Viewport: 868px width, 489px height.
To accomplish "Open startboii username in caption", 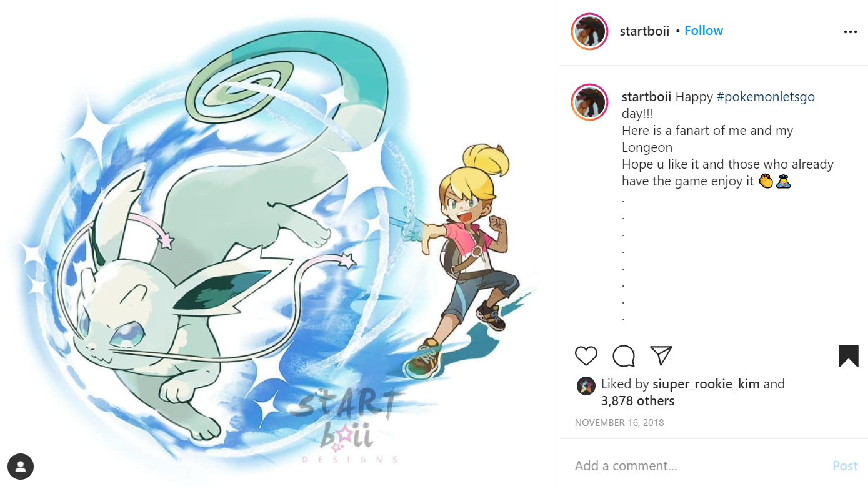I will pyautogui.click(x=646, y=97).
